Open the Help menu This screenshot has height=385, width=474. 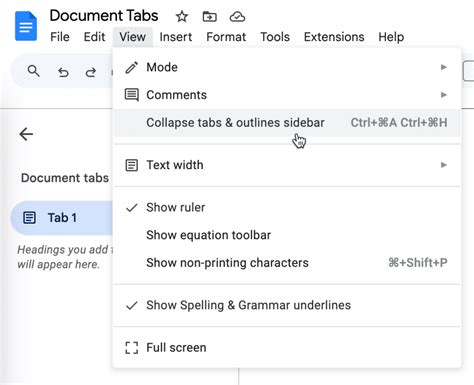[391, 37]
